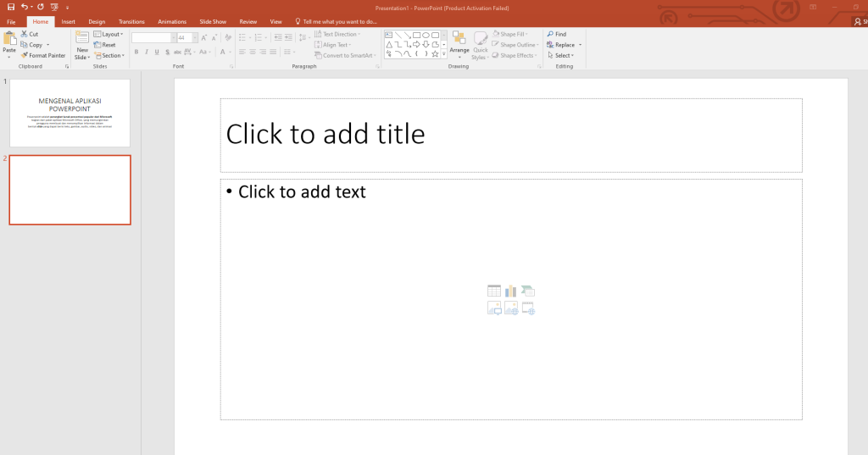Click the Insert Table icon in placeholder
868x455 pixels.
(x=493, y=291)
